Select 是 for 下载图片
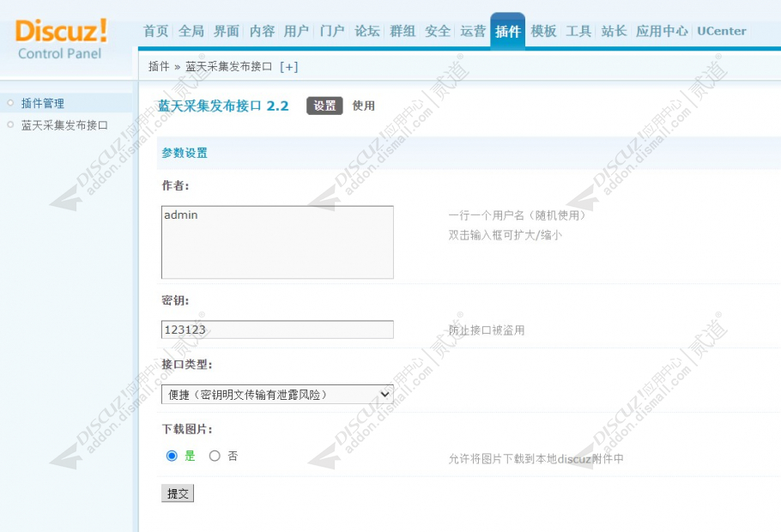781x532 pixels. tap(172, 456)
